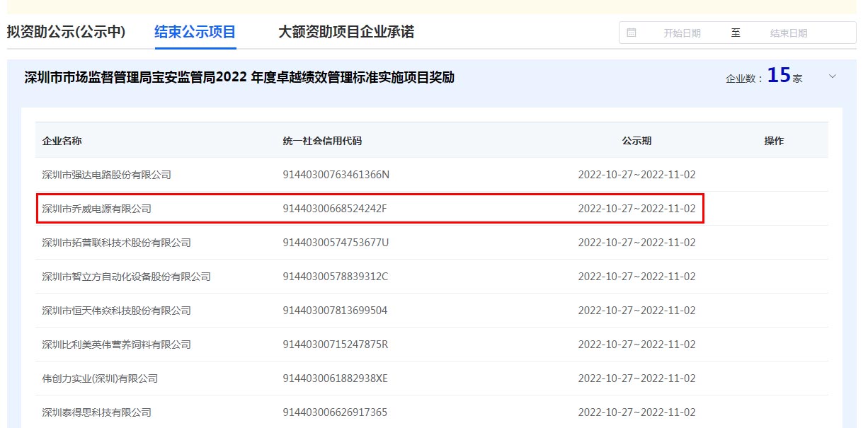
Task: Click the 企业数 15家 count label
Action: click(764, 77)
